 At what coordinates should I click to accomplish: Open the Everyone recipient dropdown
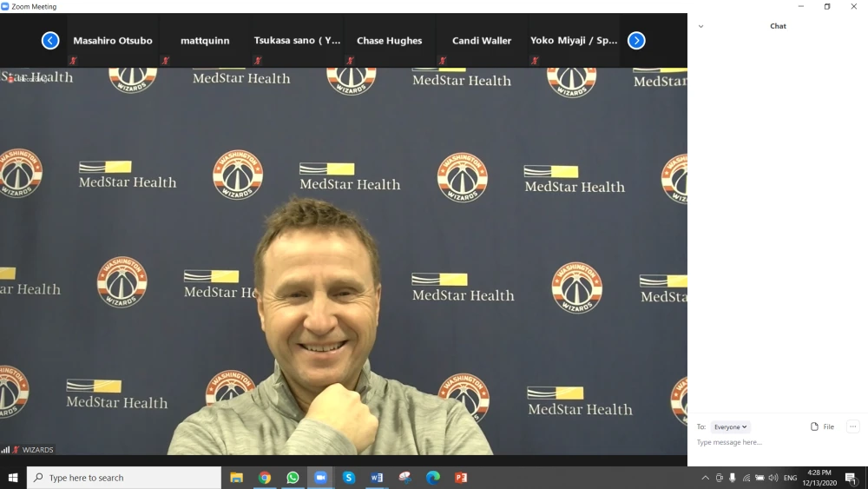tap(730, 427)
